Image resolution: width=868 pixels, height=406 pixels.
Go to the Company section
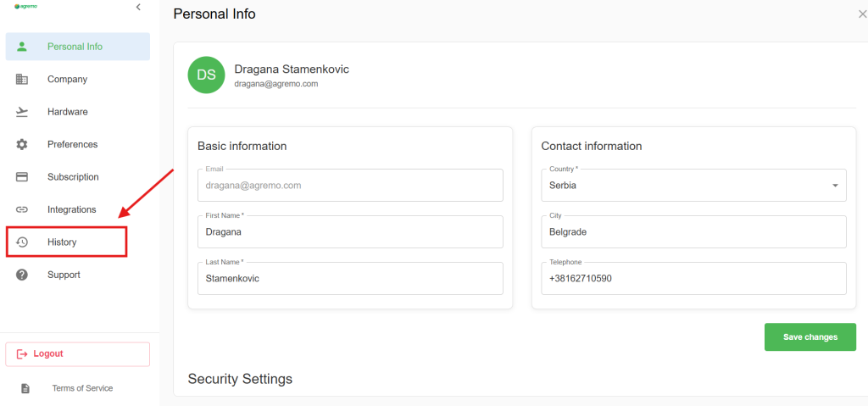tap(67, 80)
